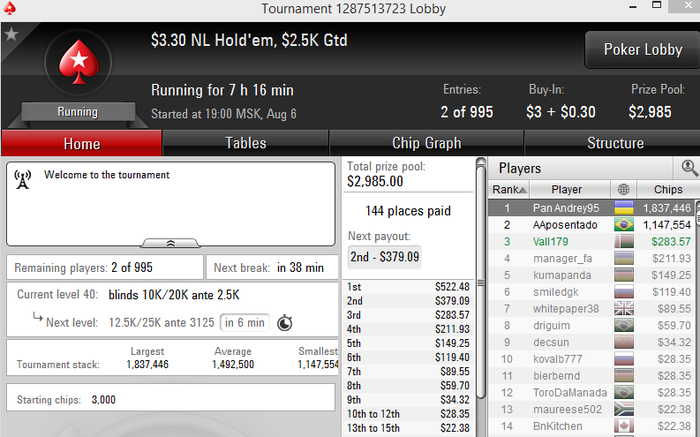This screenshot has width=700, height=437.
Task: Click the flag beside manager_fa
Action: point(624,258)
